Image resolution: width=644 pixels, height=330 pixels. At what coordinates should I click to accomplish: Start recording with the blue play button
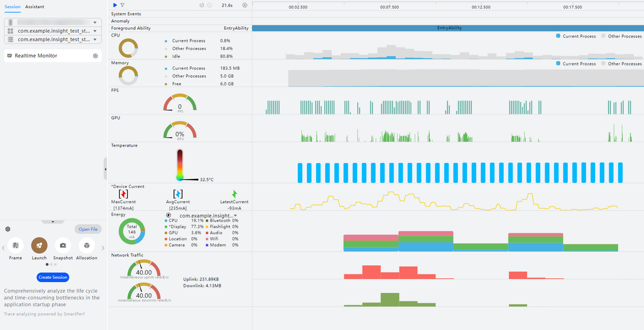(115, 5)
